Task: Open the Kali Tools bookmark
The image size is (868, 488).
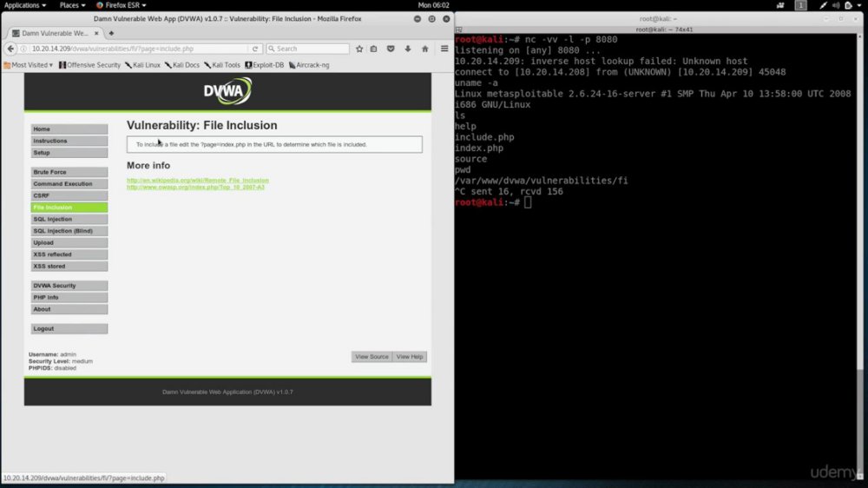Action: [x=222, y=65]
